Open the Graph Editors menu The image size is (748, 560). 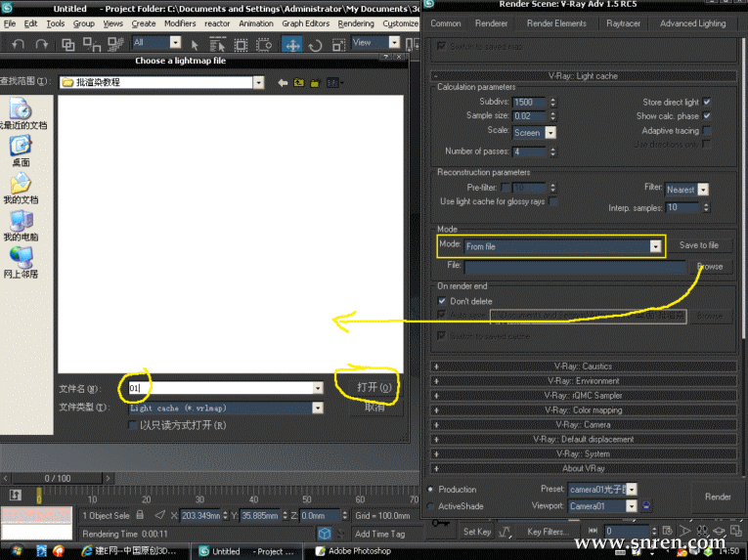tap(305, 23)
